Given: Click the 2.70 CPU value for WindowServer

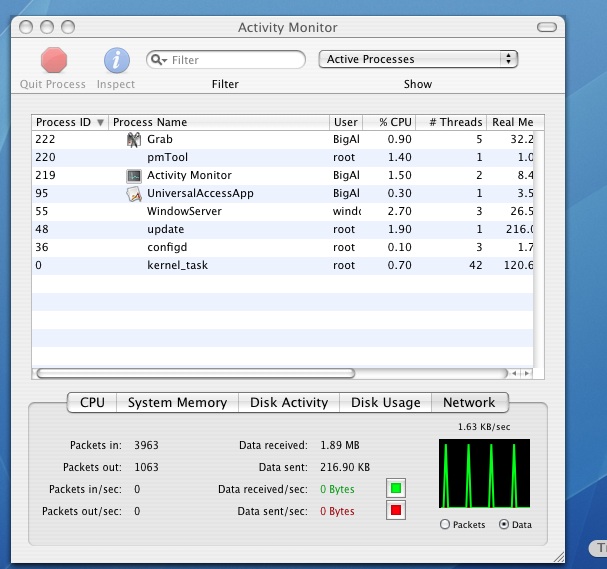Looking at the screenshot, I should tap(400, 211).
